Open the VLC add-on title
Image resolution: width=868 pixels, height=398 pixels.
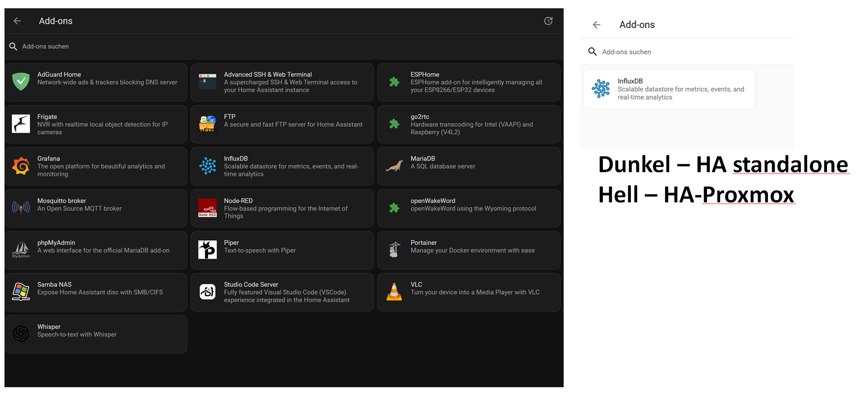pos(417,284)
